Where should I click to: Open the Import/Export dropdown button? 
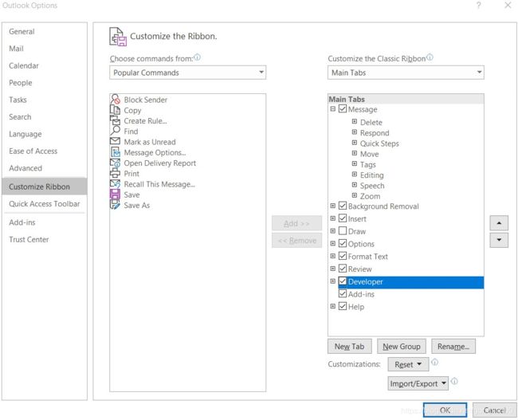point(418,383)
